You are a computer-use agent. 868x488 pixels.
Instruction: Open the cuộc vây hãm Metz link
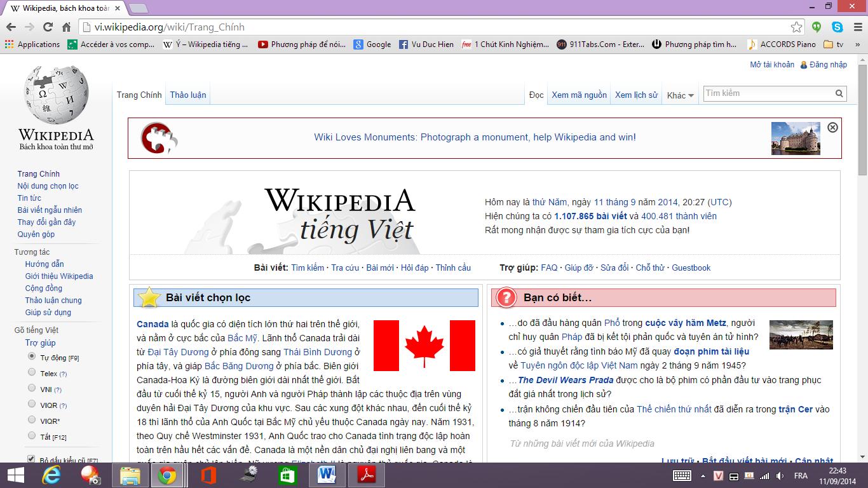(x=686, y=323)
